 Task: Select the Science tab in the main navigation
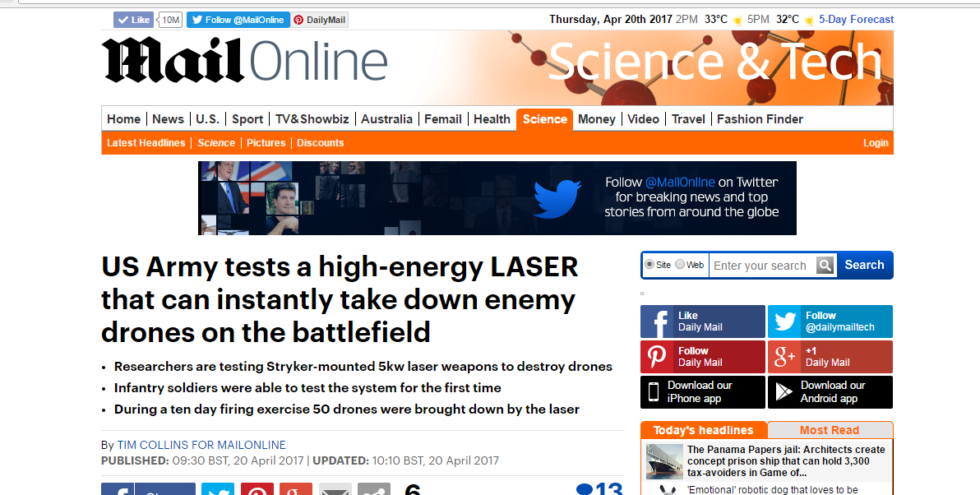[545, 119]
